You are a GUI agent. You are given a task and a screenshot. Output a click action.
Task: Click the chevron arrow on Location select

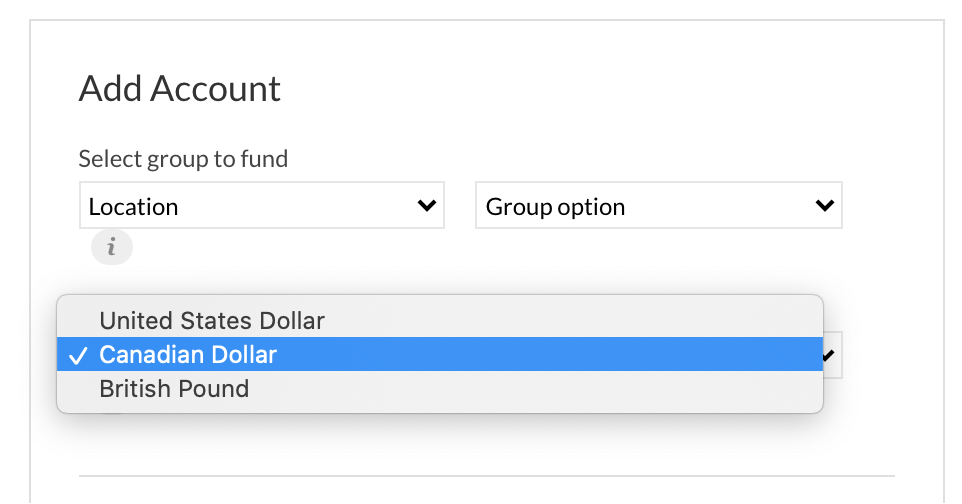pyautogui.click(x=426, y=205)
